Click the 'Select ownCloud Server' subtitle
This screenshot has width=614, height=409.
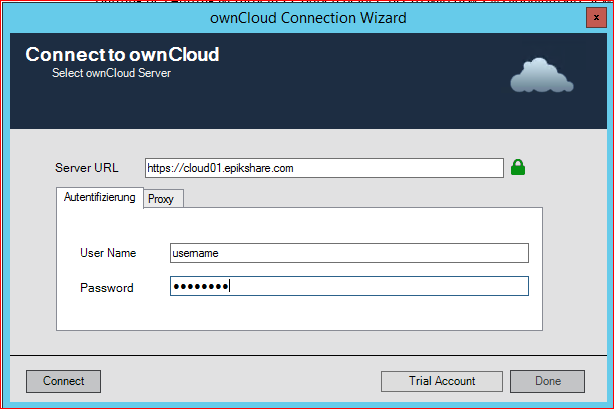tap(112, 73)
